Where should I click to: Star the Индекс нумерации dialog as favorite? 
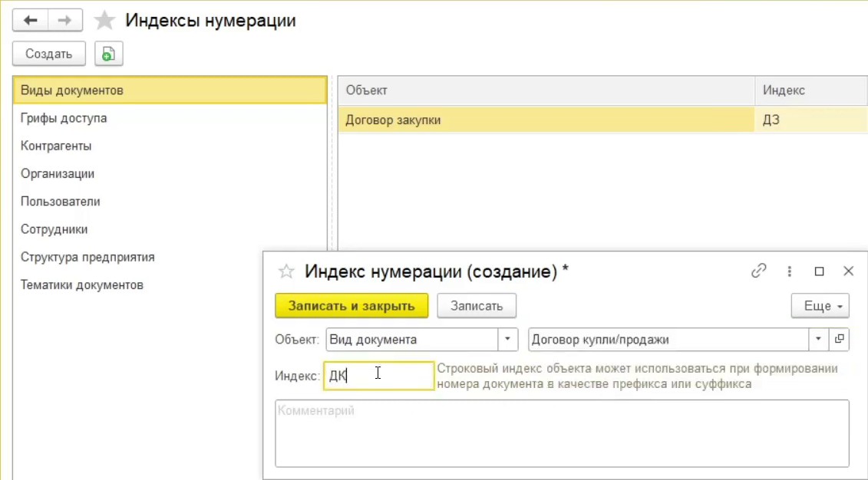tap(286, 271)
